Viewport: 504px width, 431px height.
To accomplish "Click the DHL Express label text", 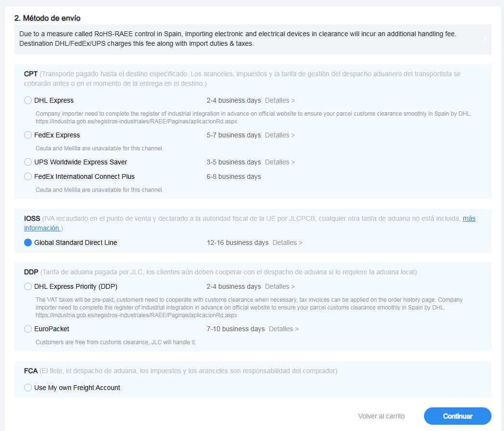I will coord(54,100).
